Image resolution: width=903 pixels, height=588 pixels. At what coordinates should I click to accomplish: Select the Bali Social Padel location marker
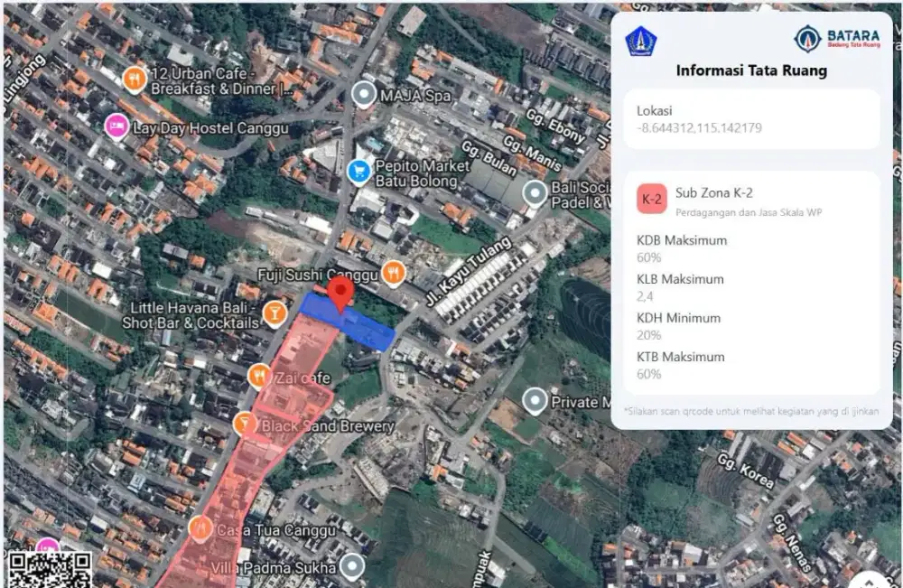click(x=535, y=193)
